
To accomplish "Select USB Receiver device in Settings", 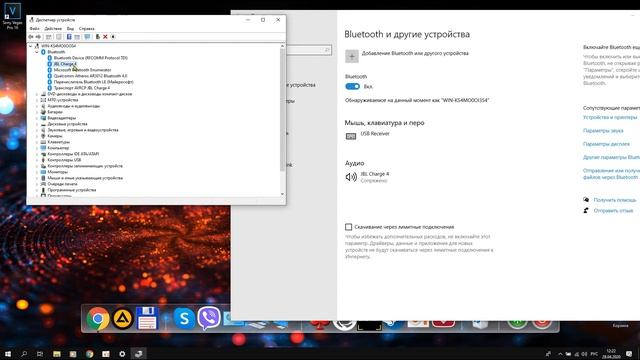I will [x=375, y=134].
